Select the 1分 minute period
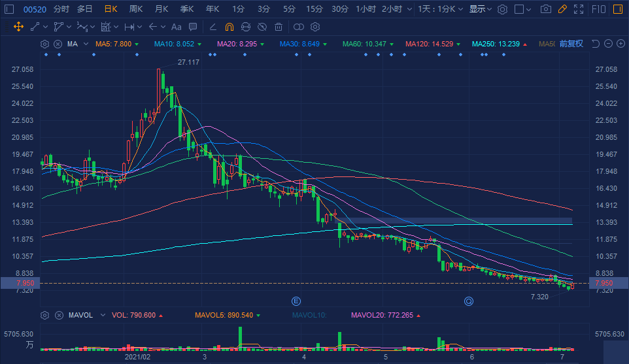Viewport: 629px width, 364px height. coord(238,8)
